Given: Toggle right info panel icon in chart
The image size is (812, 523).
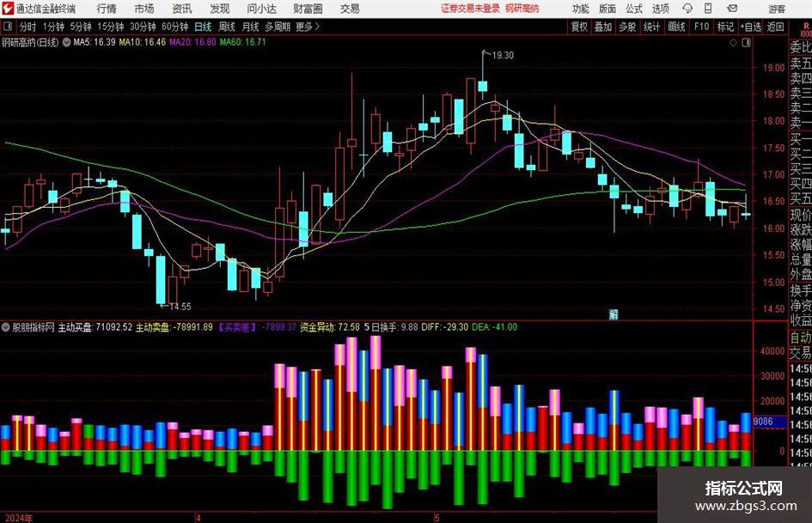Looking at the screenshot, I should (746, 43).
